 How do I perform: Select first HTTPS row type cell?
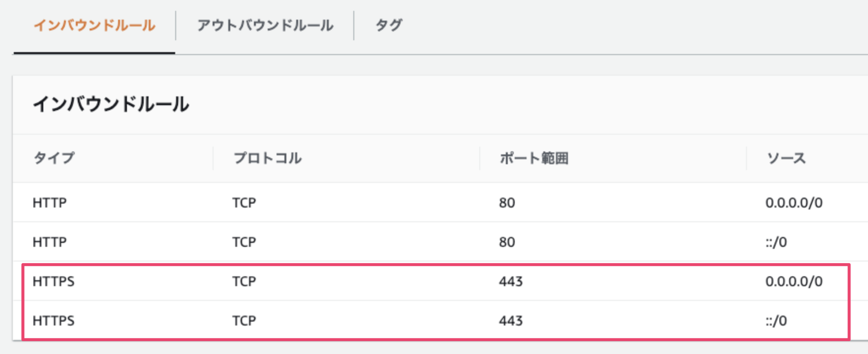tap(54, 281)
